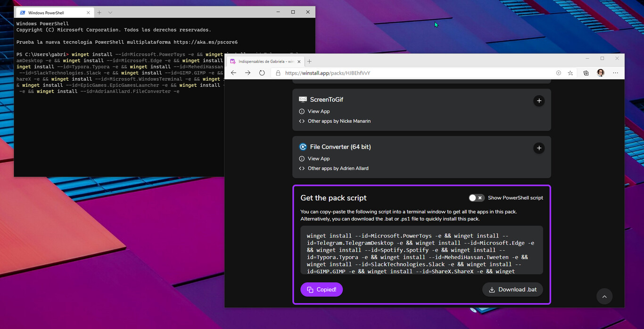
Task: Download the .bat file
Action: 512,289
